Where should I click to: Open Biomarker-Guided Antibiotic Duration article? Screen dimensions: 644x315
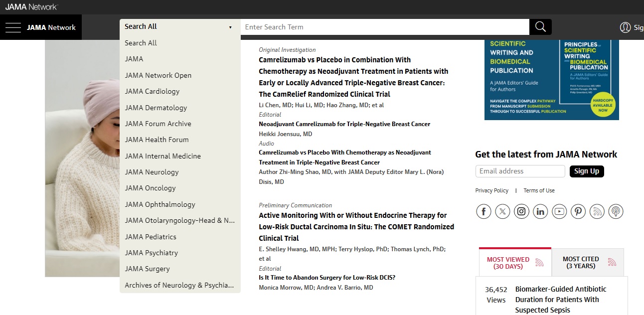(x=561, y=300)
